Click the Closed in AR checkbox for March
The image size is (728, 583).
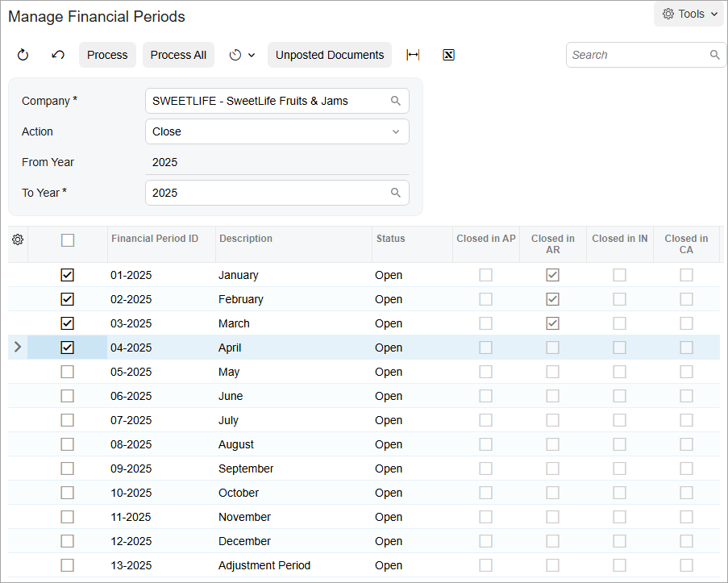click(552, 323)
